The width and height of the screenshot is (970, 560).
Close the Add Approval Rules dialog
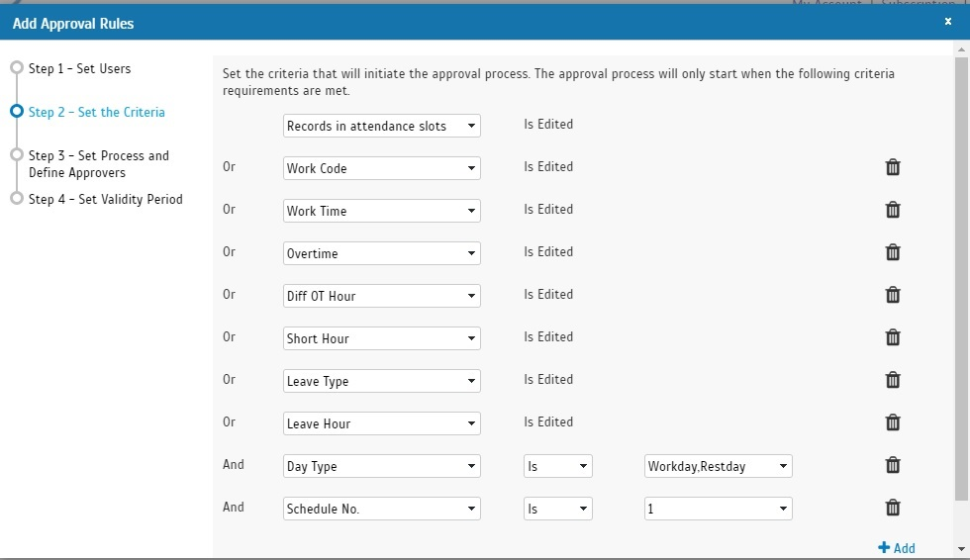pyautogui.click(x=948, y=22)
